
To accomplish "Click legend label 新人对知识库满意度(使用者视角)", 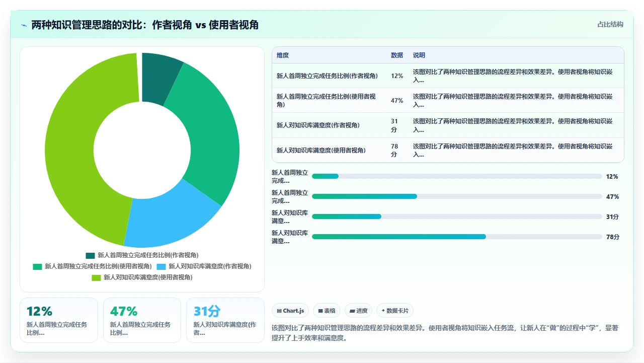I will pos(148,277).
